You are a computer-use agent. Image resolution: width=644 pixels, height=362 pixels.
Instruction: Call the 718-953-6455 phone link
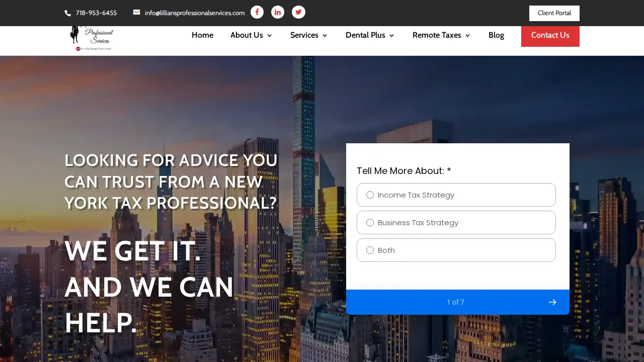pyautogui.click(x=96, y=13)
